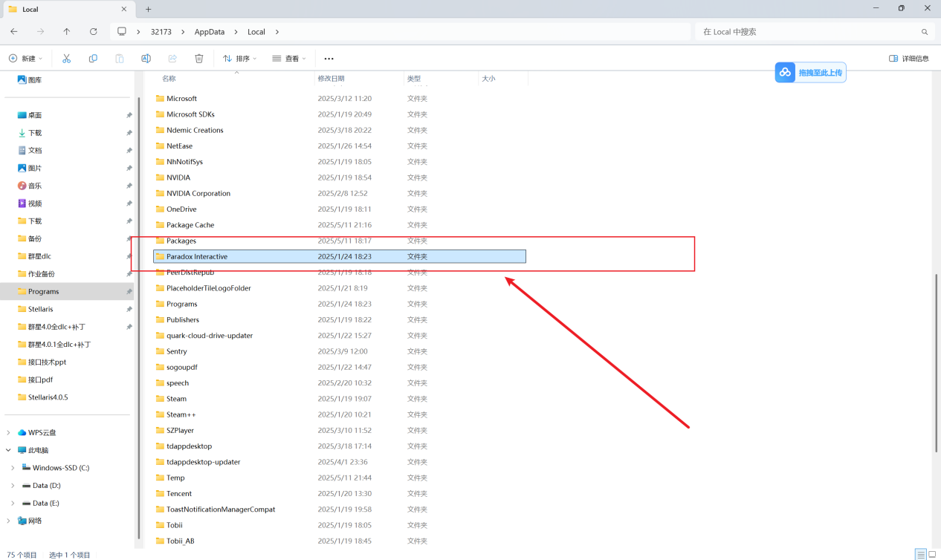The width and height of the screenshot is (941, 560).
Task: Refresh the current folder view
Action: point(93,32)
